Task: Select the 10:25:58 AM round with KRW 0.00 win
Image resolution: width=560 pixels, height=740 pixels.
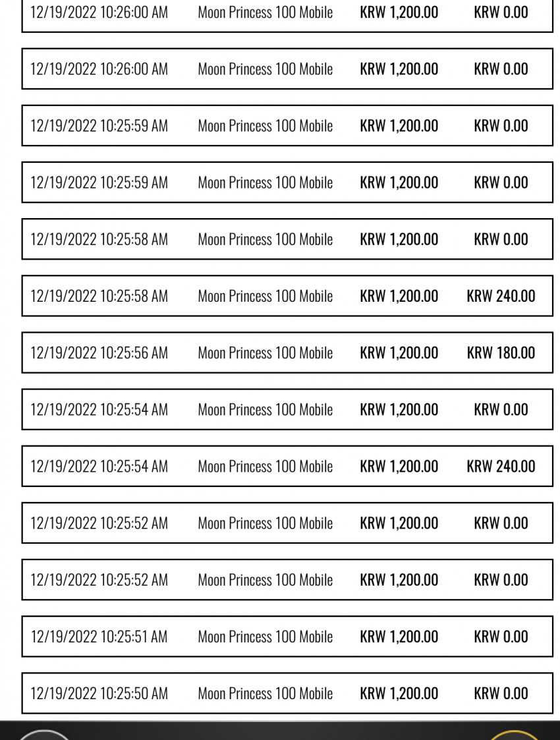Action: click(x=287, y=239)
